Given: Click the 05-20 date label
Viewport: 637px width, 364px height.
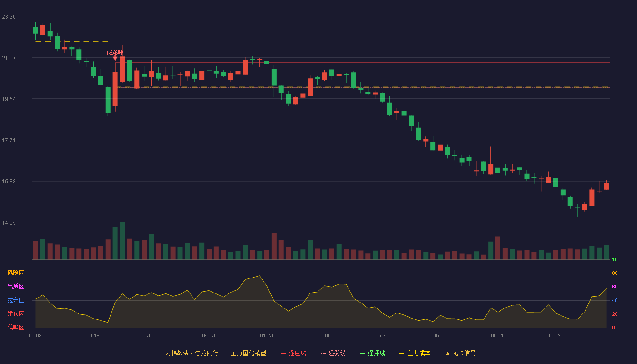Looking at the screenshot, I should point(382,335).
